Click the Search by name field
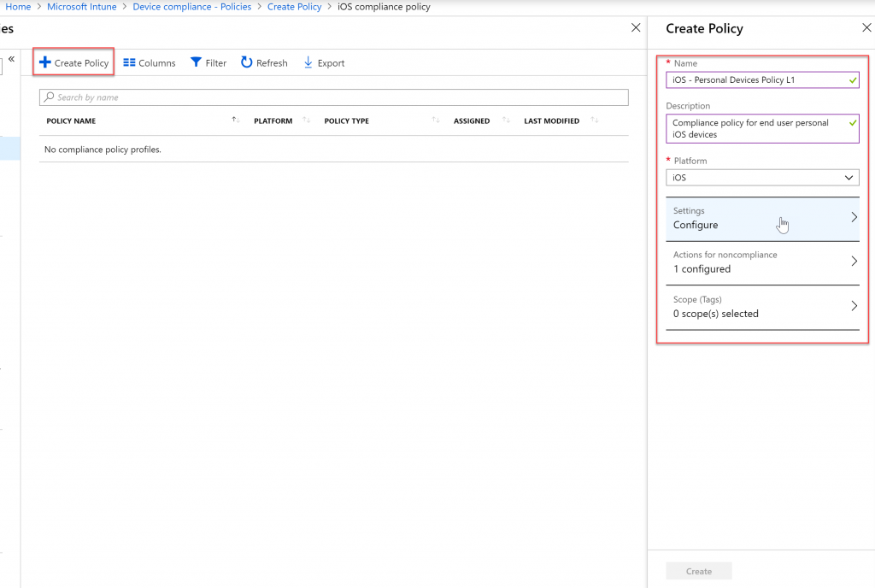The height and width of the screenshot is (588, 875). coord(334,97)
